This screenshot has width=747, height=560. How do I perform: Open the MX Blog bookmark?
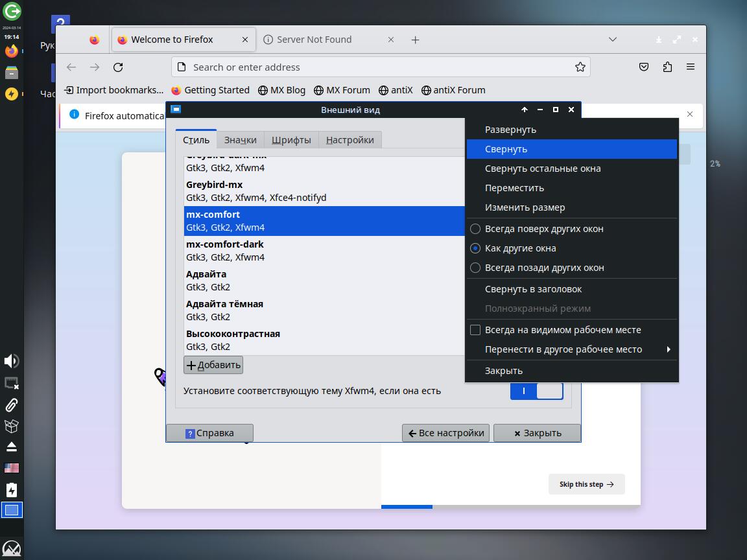281,90
